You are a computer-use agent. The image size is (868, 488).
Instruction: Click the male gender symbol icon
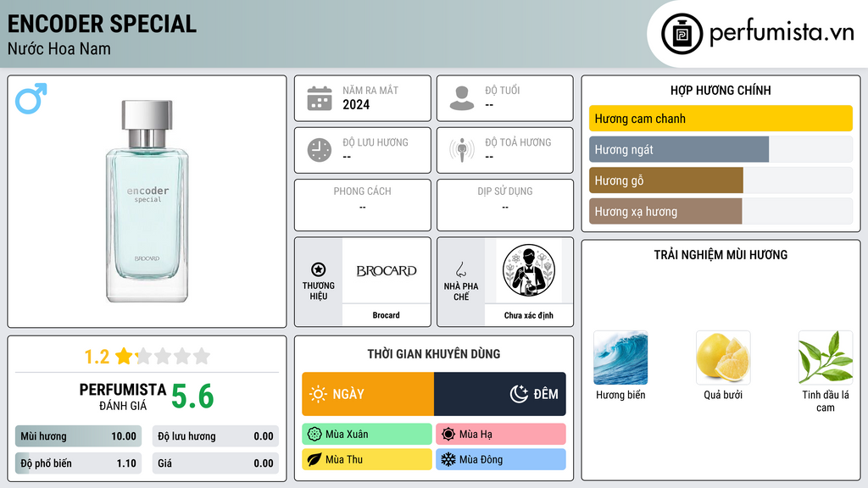31,98
